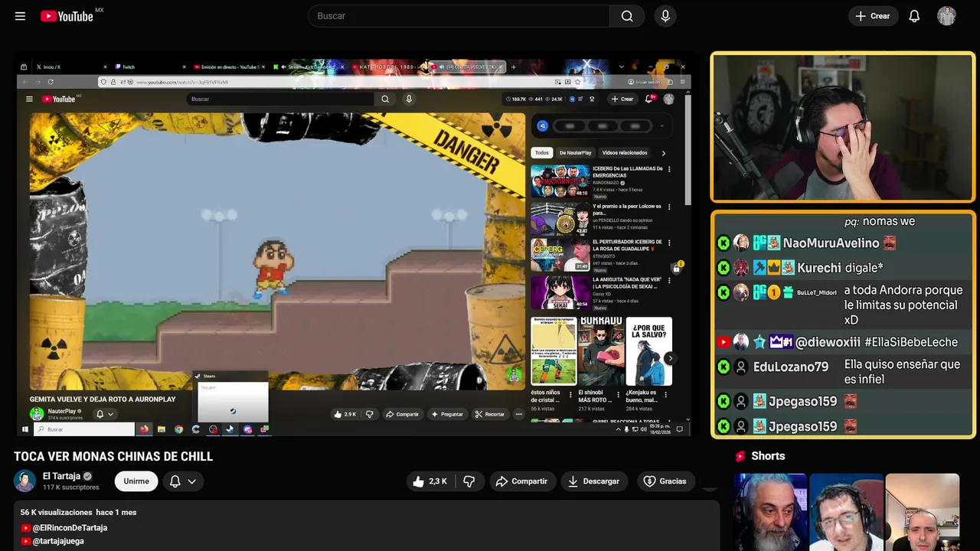The image size is (980, 551).
Task: Open the three-dot more actions next to Recortar
Action: coord(518,414)
